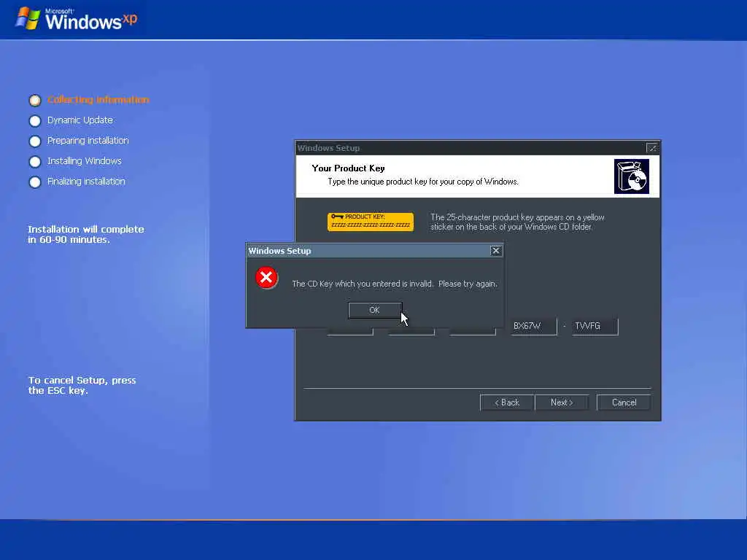Image resolution: width=747 pixels, height=560 pixels.
Task: Close the invalid CD key error dialog
Action: coord(496,251)
